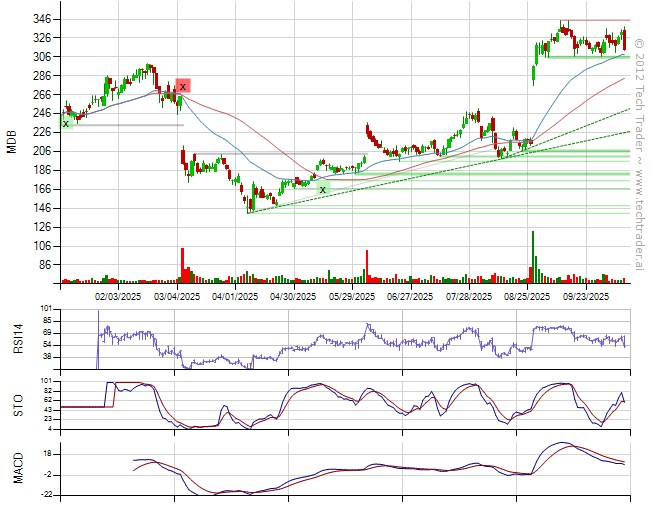
Task: Open the Tech Trader copyright watermark link
Action: (640, 140)
